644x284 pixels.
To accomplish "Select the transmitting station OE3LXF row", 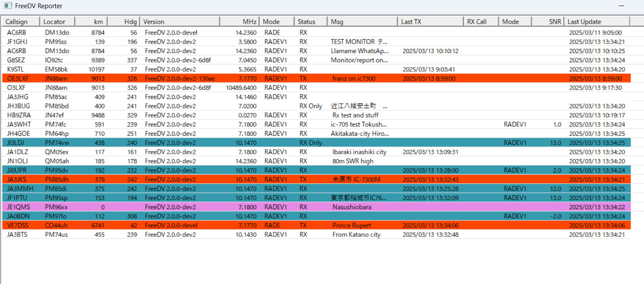I will (173, 78).
